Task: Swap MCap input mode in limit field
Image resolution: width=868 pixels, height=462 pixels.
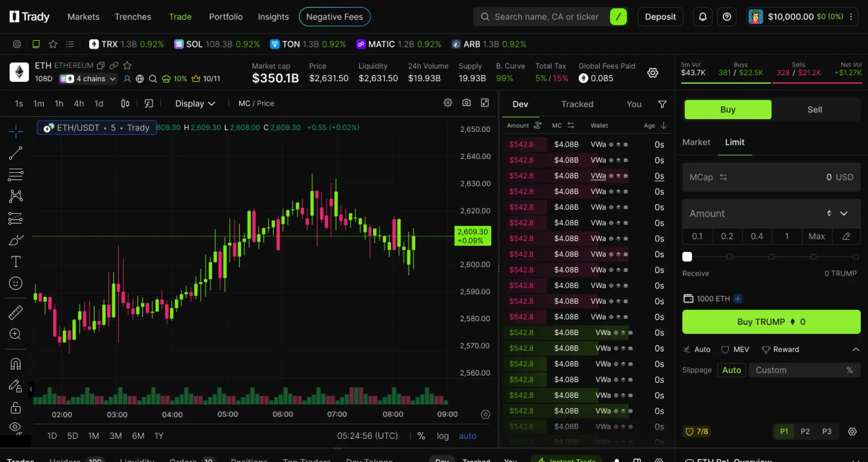Action: click(723, 177)
